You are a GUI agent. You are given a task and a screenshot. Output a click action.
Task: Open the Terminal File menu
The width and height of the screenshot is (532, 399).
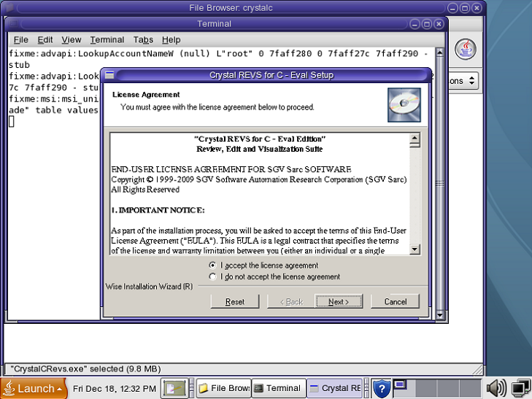point(20,39)
